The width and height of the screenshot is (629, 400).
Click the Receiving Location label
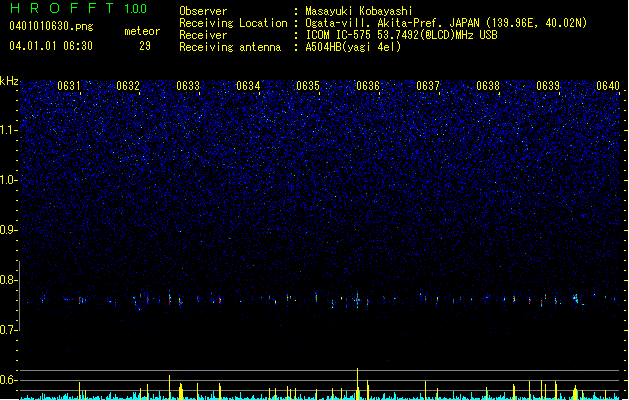[233, 23]
